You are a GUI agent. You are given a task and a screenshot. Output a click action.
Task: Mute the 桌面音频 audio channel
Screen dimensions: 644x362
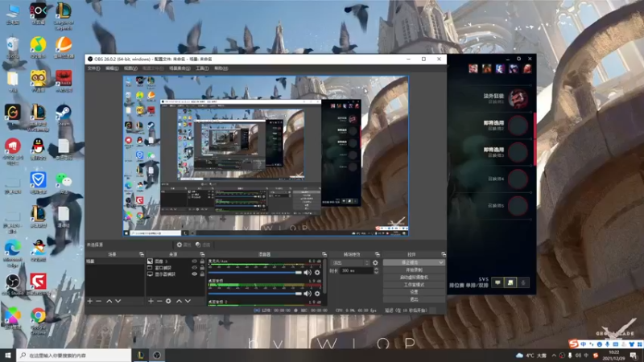click(308, 294)
